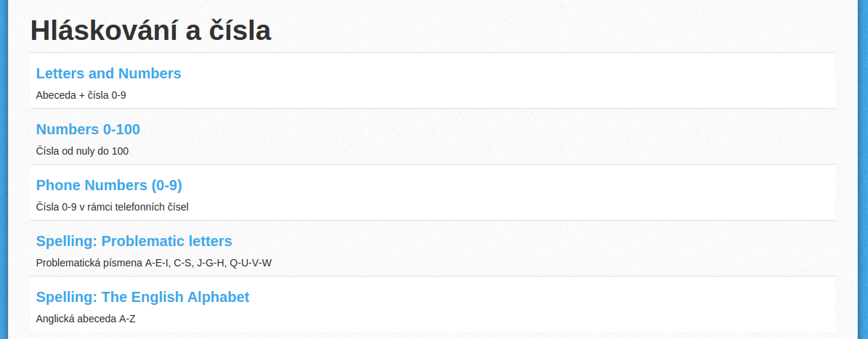The width and height of the screenshot is (868, 339).
Task: Open Spelling: Problematic letters link
Action: 134,241
